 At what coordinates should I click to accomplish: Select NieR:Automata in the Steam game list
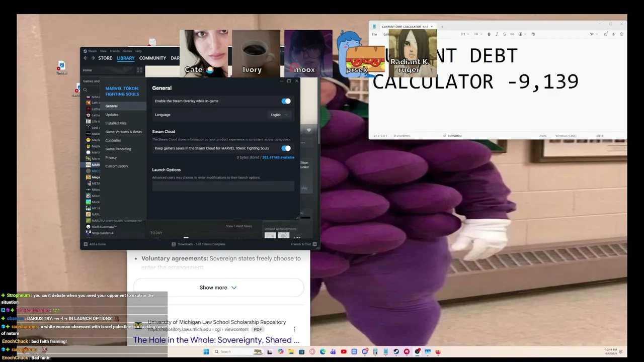point(104,227)
